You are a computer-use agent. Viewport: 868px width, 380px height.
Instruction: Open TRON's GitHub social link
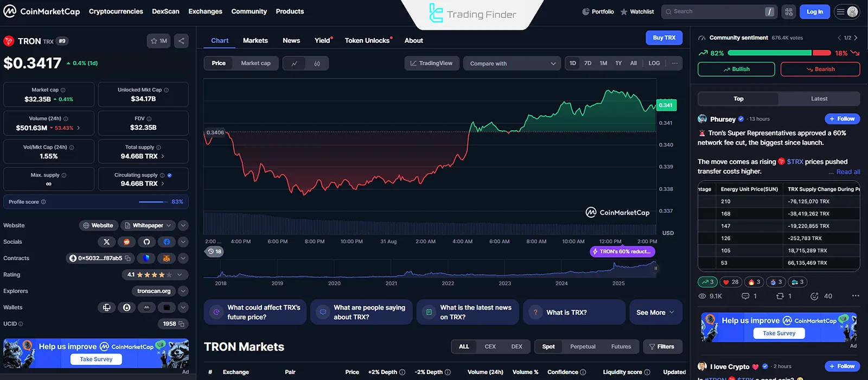coord(146,242)
